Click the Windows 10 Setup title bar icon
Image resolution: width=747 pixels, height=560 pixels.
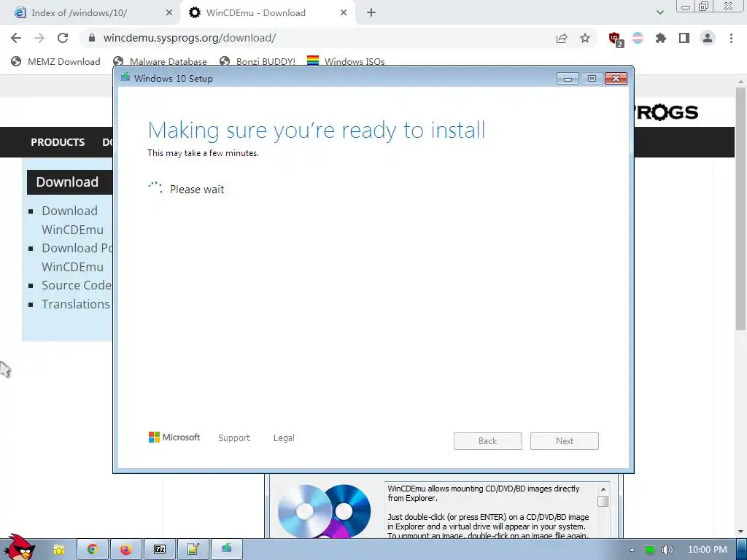point(125,77)
